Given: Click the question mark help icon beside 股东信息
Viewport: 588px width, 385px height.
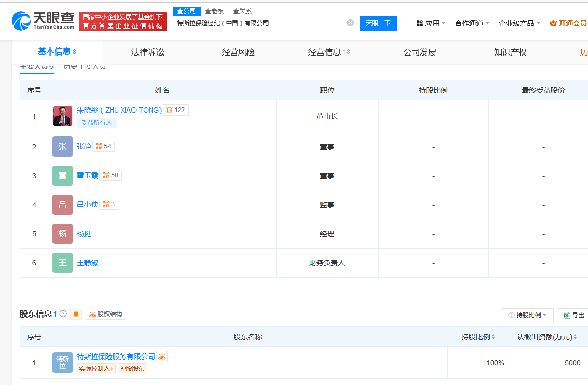Looking at the screenshot, I should 63,314.
